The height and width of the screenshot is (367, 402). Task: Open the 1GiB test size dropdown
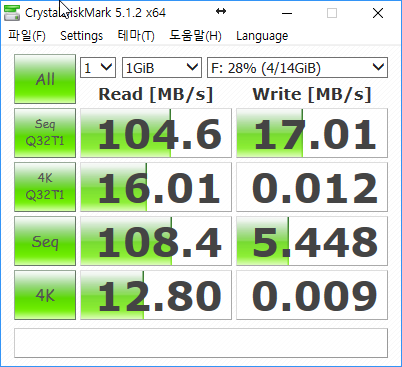pos(162,68)
